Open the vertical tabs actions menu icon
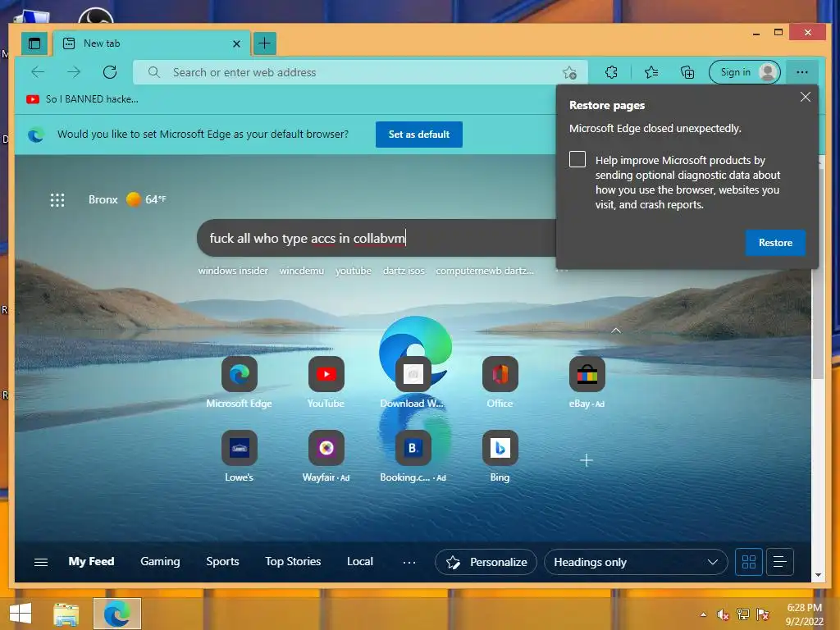840x630 pixels. pos(34,43)
